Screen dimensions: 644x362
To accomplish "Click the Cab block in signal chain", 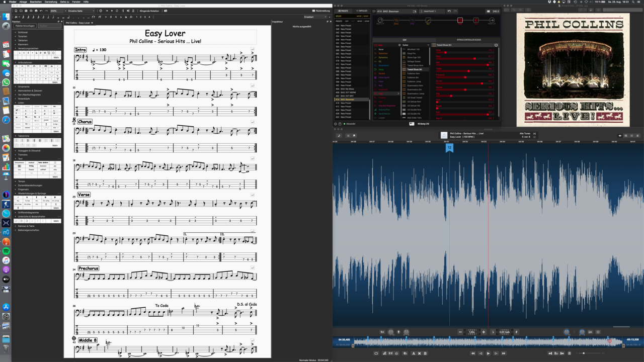I will click(x=476, y=21).
